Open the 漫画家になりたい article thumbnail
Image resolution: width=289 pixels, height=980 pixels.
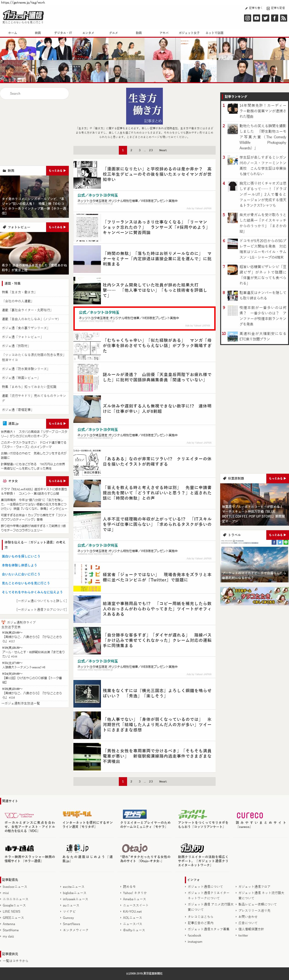point(87,174)
